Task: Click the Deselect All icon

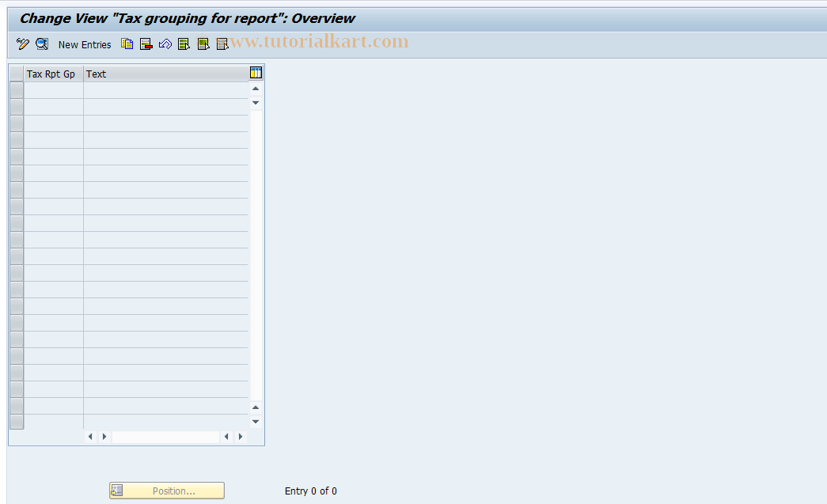Action: point(222,44)
